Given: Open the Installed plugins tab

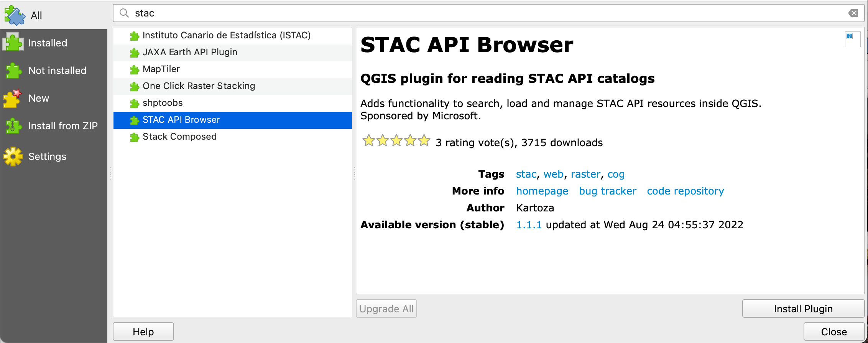Looking at the screenshot, I should [x=54, y=43].
